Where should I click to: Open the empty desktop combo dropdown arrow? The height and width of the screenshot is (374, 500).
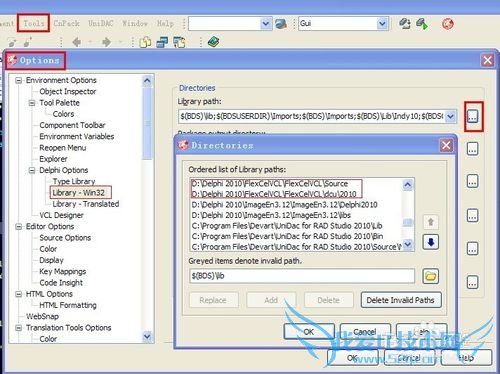(x=266, y=24)
